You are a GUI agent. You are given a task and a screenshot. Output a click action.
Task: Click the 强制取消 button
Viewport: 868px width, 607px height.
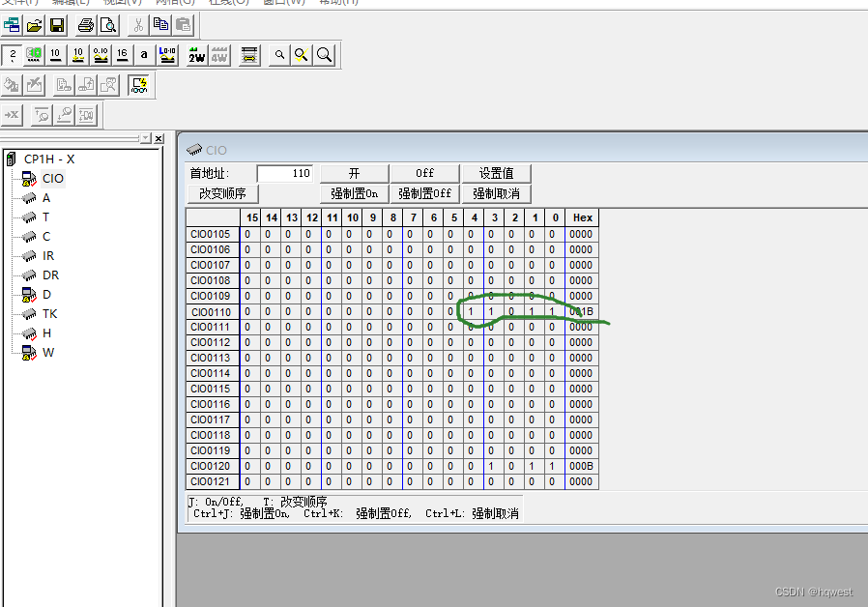point(496,193)
